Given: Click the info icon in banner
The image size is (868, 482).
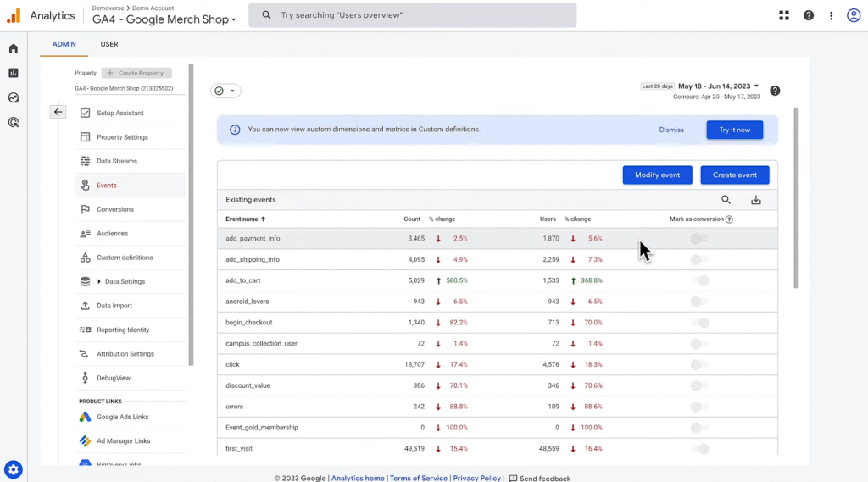Looking at the screenshot, I should pyautogui.click(x=235, y=130).
